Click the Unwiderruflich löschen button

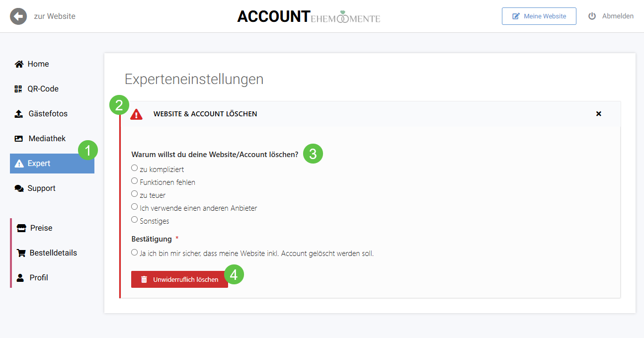(x=179, y=279)
